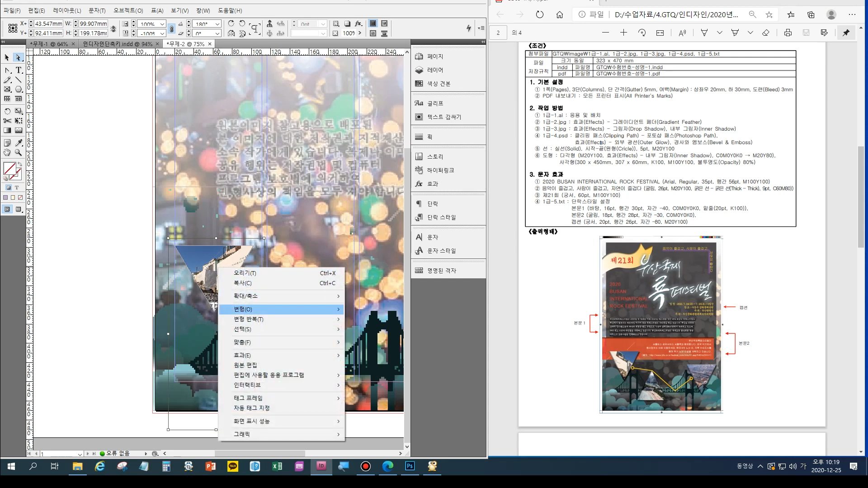Screen dimensions: 868x488
Task: Open the scale X percentage dropdown
Action: (162, 24)
